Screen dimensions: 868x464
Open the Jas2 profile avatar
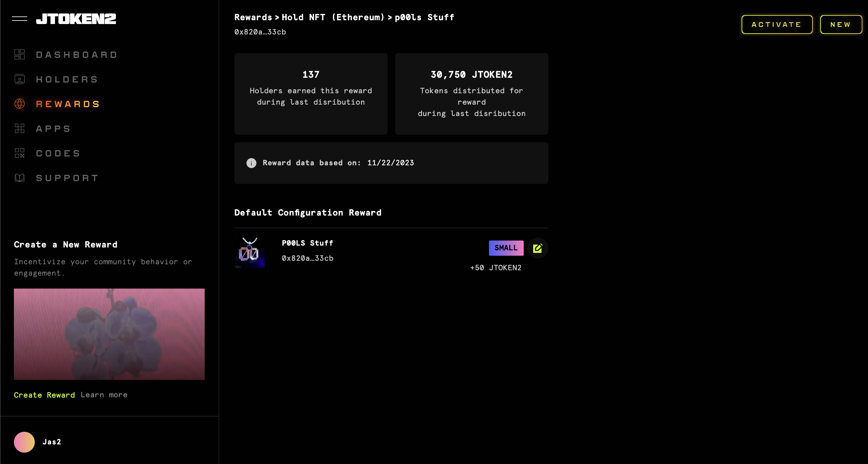click(x=24, y=442)
